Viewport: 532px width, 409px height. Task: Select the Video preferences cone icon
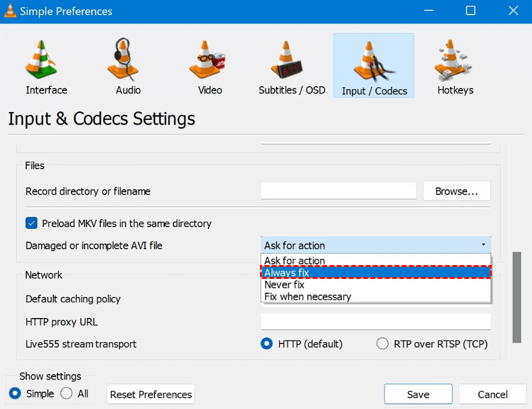pyautogui.click(x=209, y=62)
